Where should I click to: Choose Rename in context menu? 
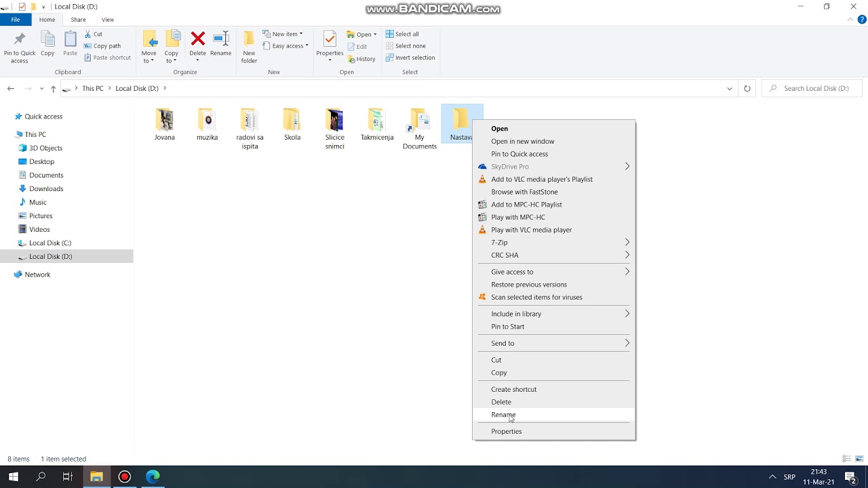tap(554, 415)
